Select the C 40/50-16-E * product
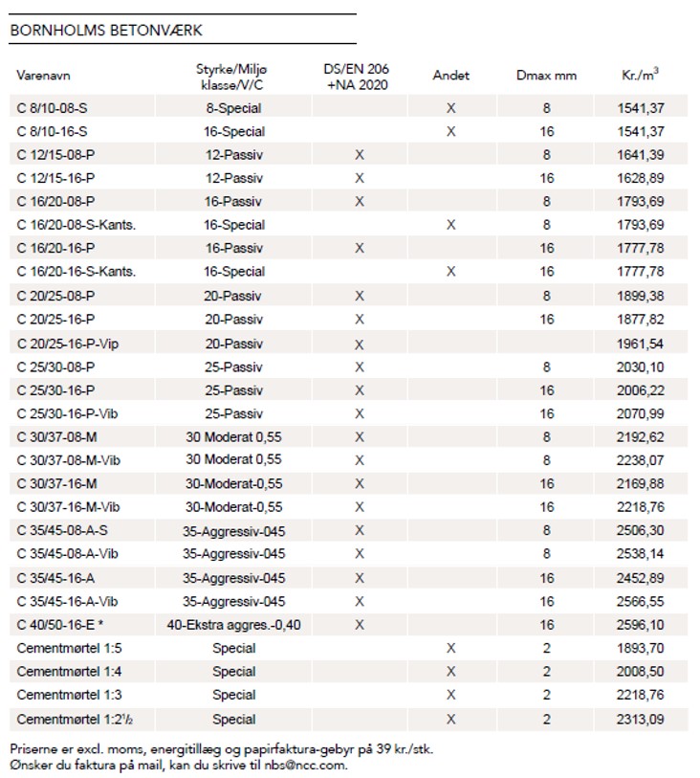 click(x=60, y=625)
